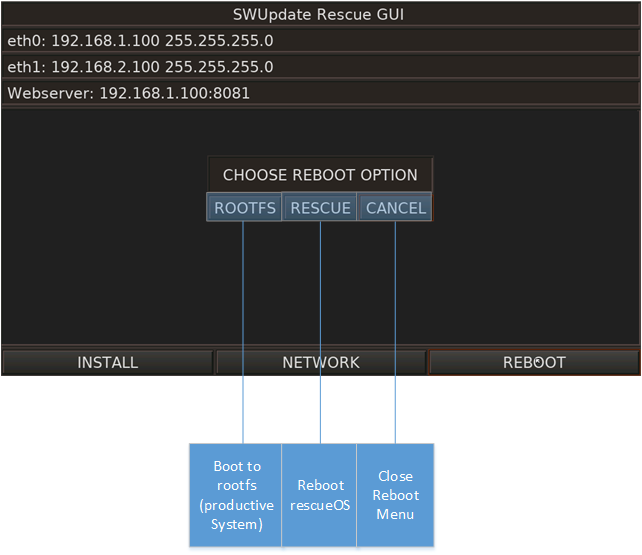Click the SWUpdate Rescue GUI title
642x555 pixels.
point(319,15)
